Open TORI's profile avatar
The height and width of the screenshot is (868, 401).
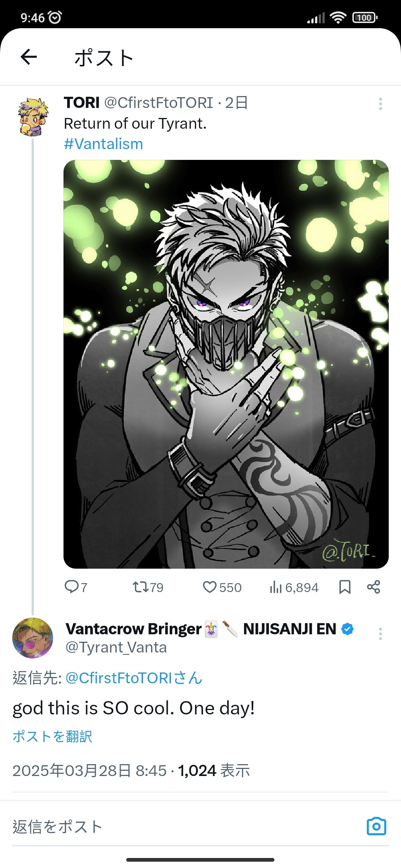(33, 117)
